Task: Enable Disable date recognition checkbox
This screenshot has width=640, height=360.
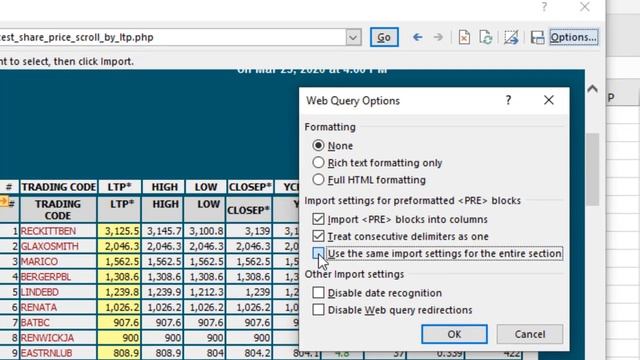Action: point(318,293)
